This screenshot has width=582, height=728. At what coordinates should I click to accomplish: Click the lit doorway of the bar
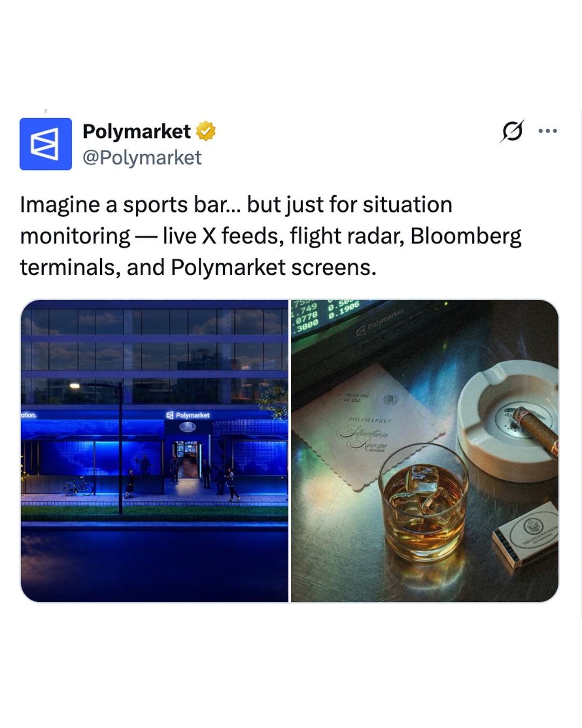pos(188,459)
